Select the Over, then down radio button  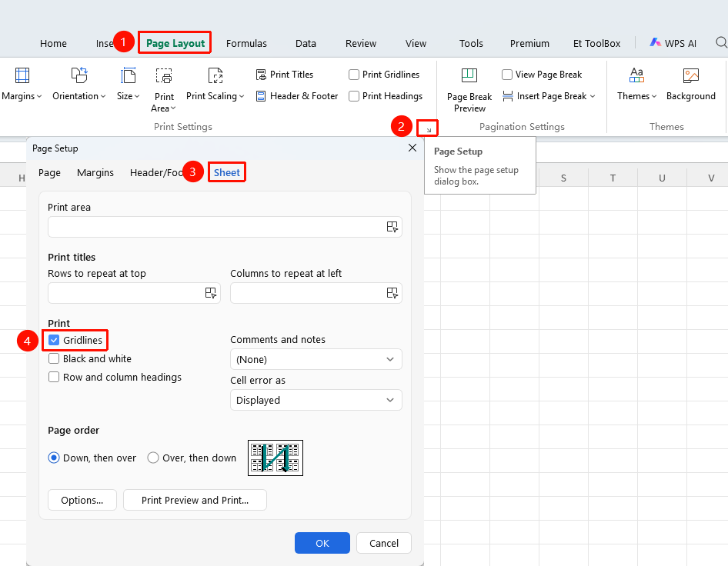[x=152, y=458]
